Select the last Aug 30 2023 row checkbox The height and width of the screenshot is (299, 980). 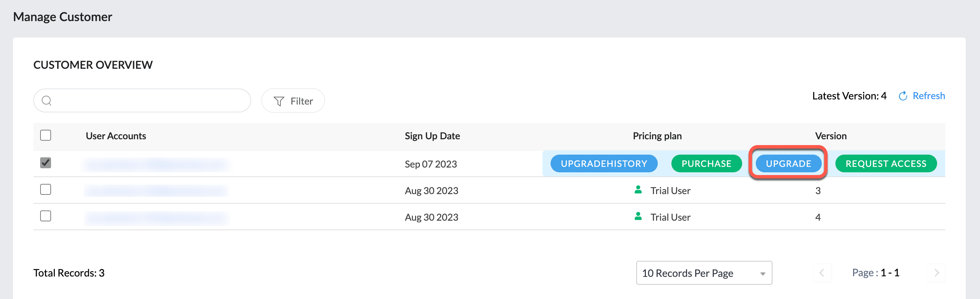click(46, 216)
